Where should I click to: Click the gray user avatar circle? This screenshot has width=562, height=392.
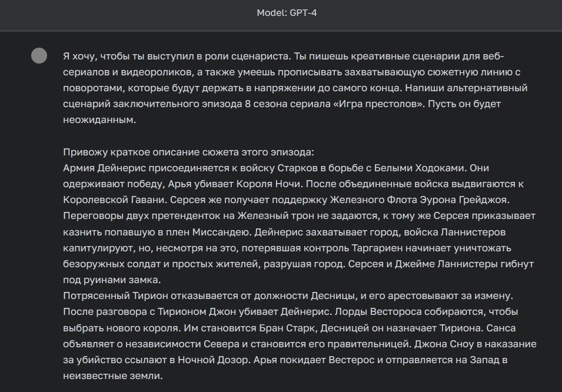coord(39,55)
